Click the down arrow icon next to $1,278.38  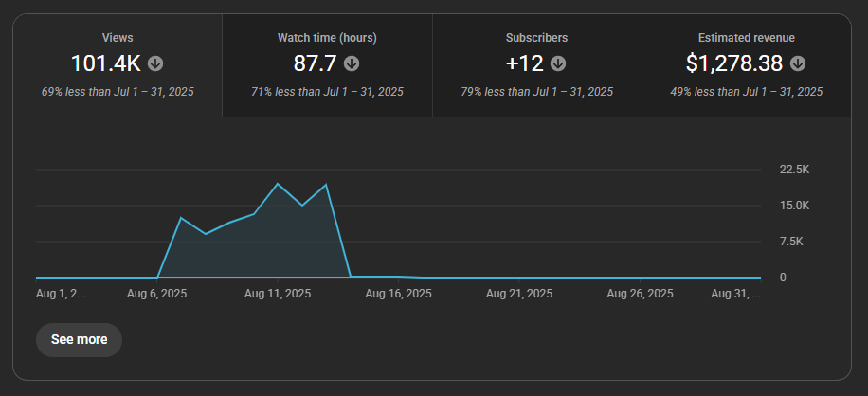click(798, 63)
